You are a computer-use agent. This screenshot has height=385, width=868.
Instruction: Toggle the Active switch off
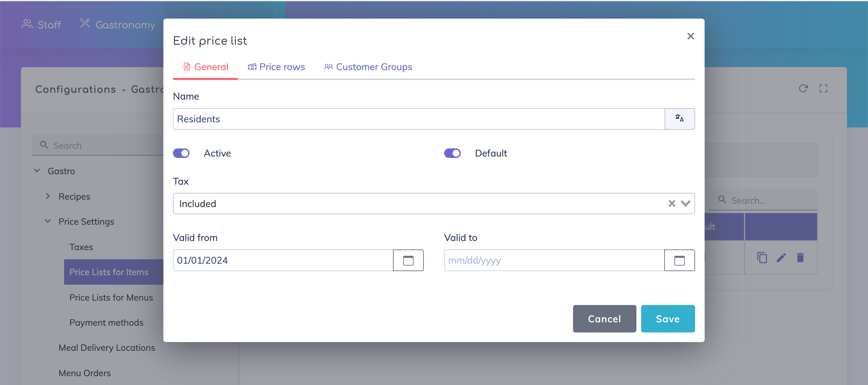181,153
